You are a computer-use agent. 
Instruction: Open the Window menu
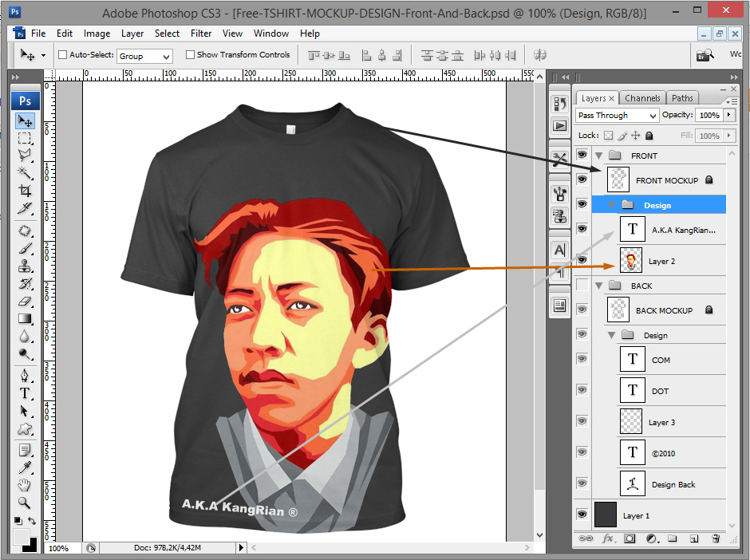pyautogui.click(x=270, y=34)
